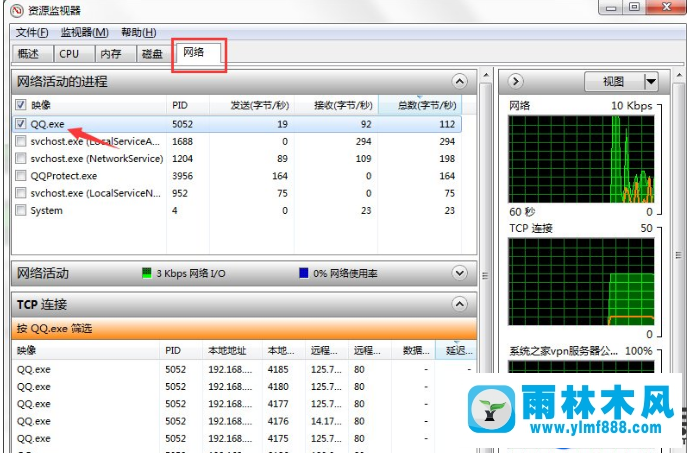687x453 pixels.
Task: Click the TCP 连接 graph
Action: coord(581,282)
